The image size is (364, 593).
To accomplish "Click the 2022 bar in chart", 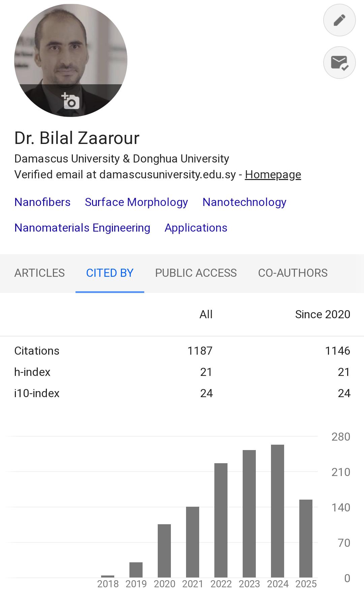I will coord(221,520).
